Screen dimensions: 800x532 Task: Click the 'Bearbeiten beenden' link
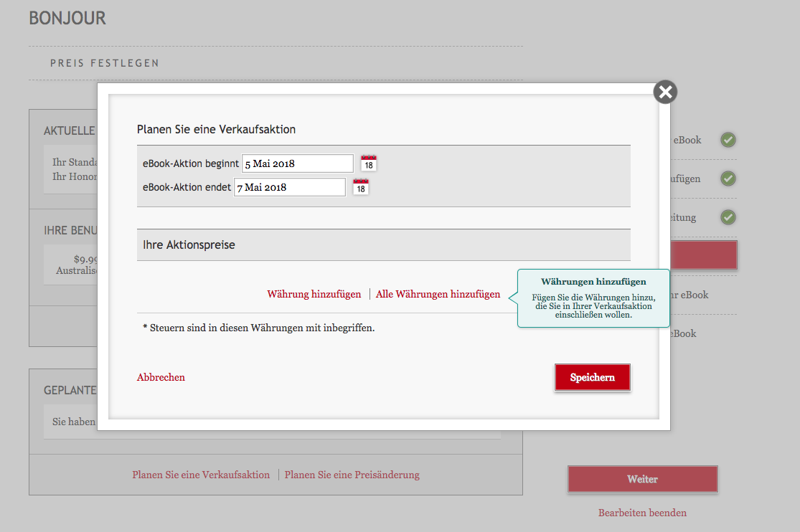pos(642,513)
